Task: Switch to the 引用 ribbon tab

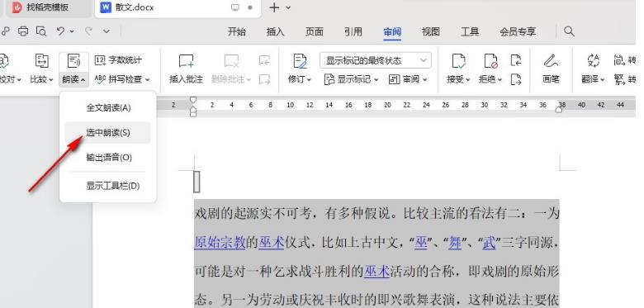Action: [353, 31]
